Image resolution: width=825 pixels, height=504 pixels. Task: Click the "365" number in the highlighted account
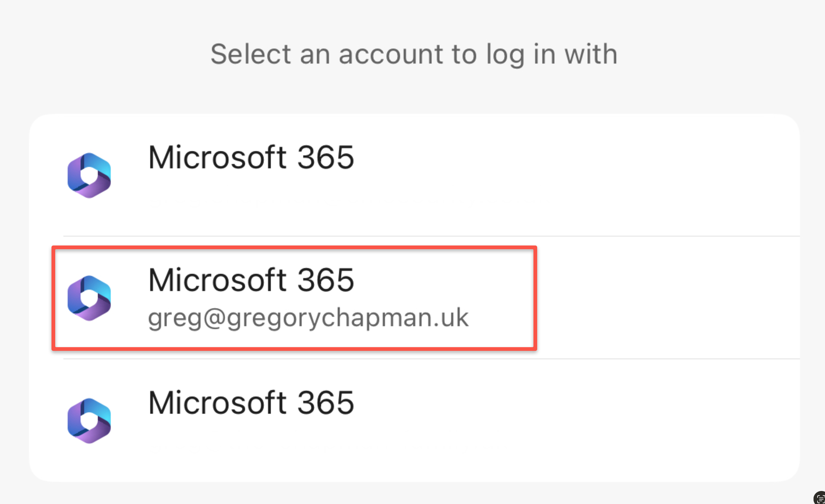[x=325, y=280]
